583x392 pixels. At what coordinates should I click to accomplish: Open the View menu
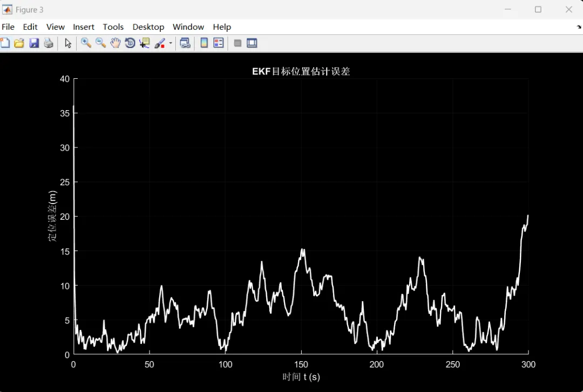[x=56, y=27]
